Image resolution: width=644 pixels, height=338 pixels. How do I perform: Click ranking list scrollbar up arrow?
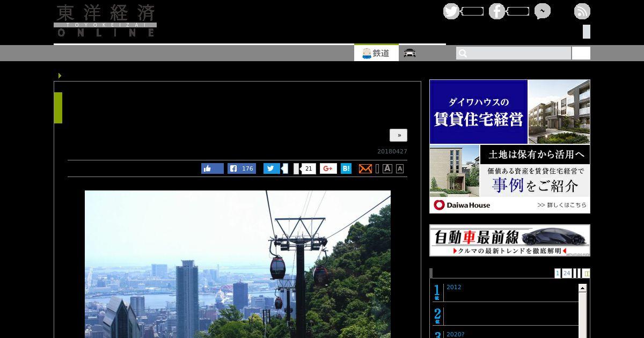click(x=583, y=288)
